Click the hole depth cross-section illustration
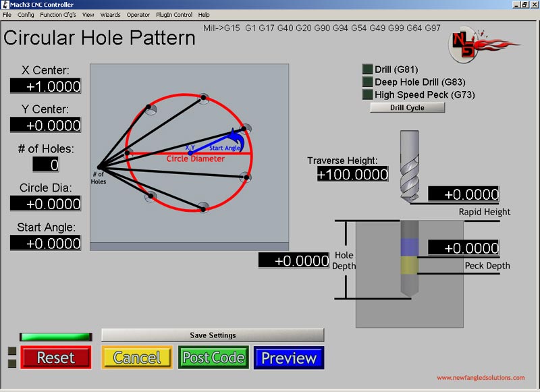The height and width of the screenshot is (392, 540). pos(409,274)
